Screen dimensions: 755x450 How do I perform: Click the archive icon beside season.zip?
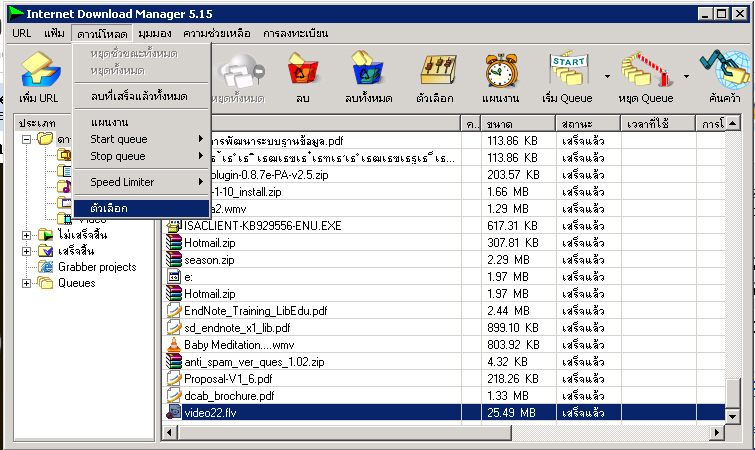(x=173, y=259)
